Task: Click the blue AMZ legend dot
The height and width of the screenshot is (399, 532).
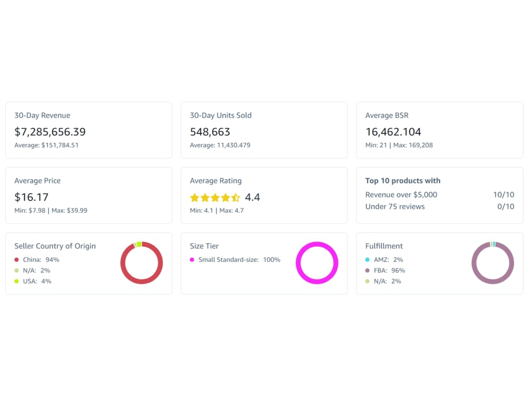Action: pos(368,260)
